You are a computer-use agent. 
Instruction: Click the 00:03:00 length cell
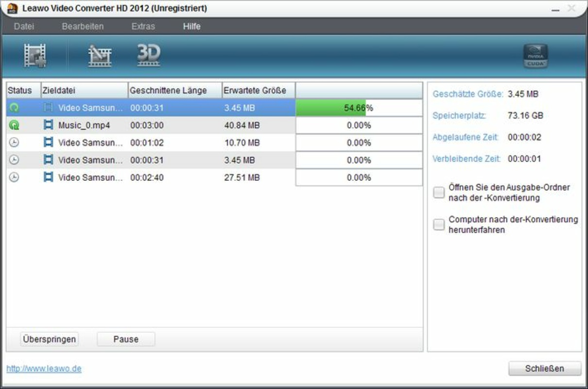click(147, 125)
